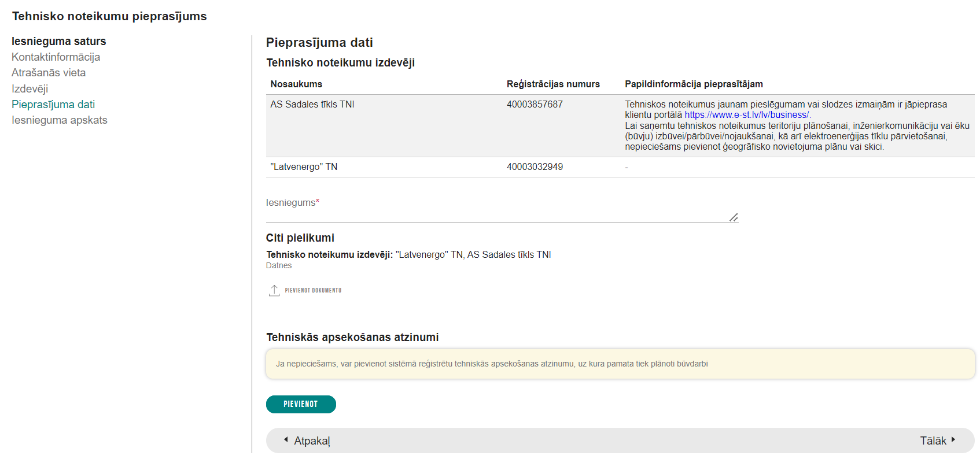
Task: Go back with Atpakaļ button
Action: (x=307, y=441)
